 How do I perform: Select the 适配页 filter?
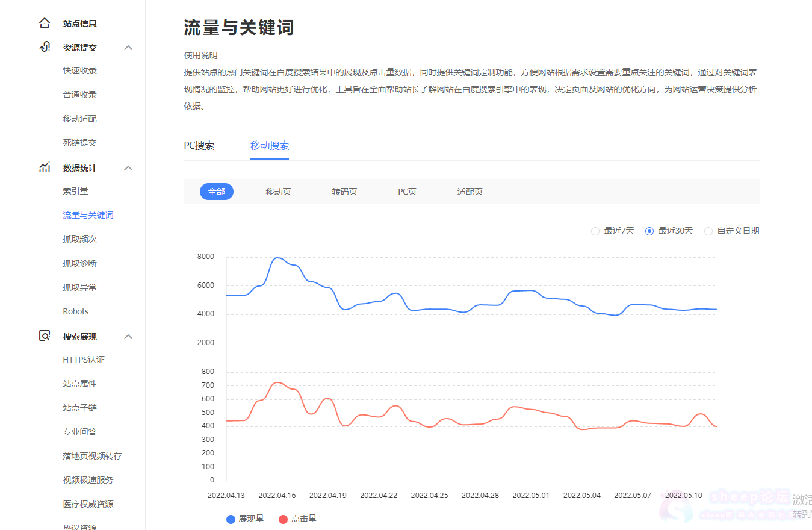click(470, 192)
